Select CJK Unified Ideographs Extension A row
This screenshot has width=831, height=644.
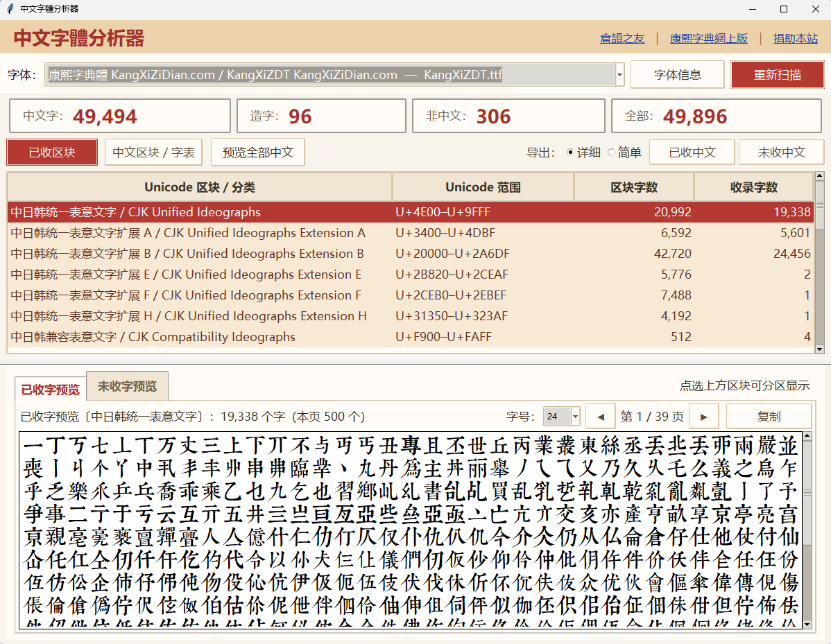[411, 232]
